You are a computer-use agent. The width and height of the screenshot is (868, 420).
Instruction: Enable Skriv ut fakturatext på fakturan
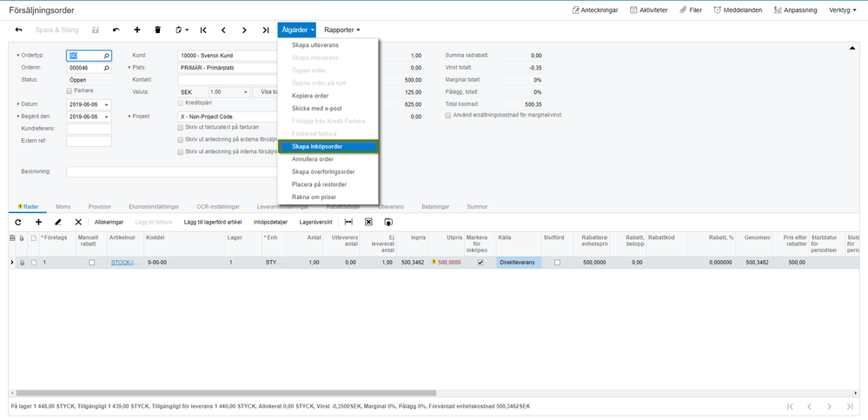pyautogui.click(x=180, y=127)
